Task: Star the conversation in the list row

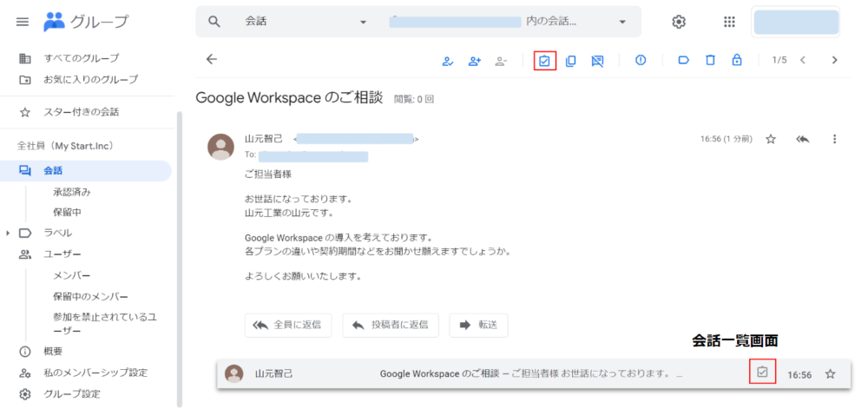Action: (830, 374)
